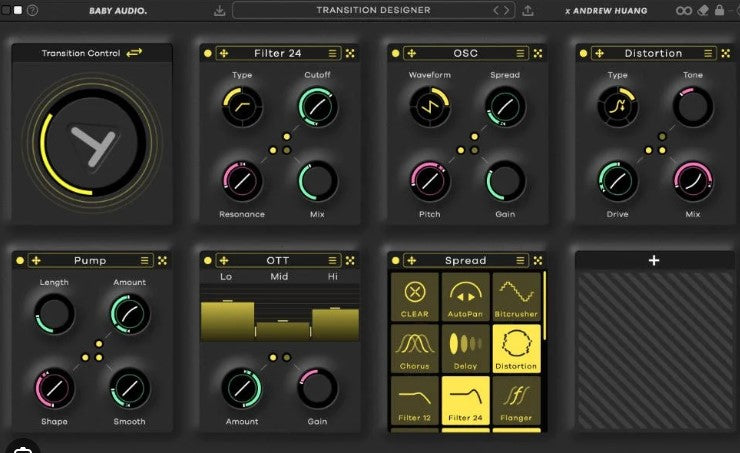The height and width of the screenshot is (453, 740).
Task: Select highlighted Filter 24 module tile
Action: click(465, 401)
